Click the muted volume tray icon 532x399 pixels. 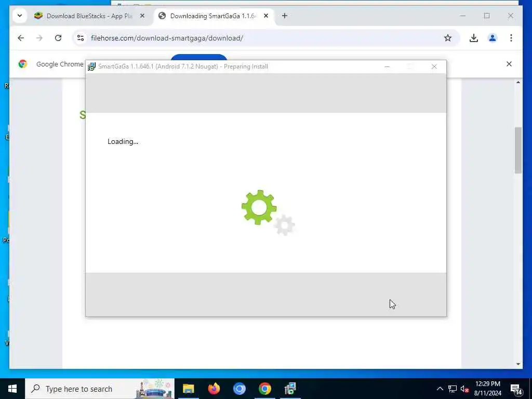464,389
